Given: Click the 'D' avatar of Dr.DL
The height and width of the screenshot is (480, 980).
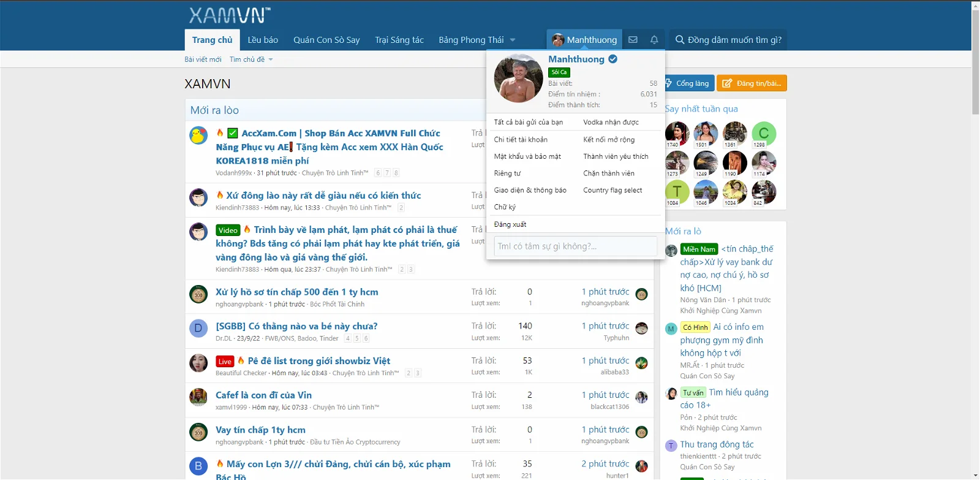Looking at the screenshot, I should tap(198, 329).
